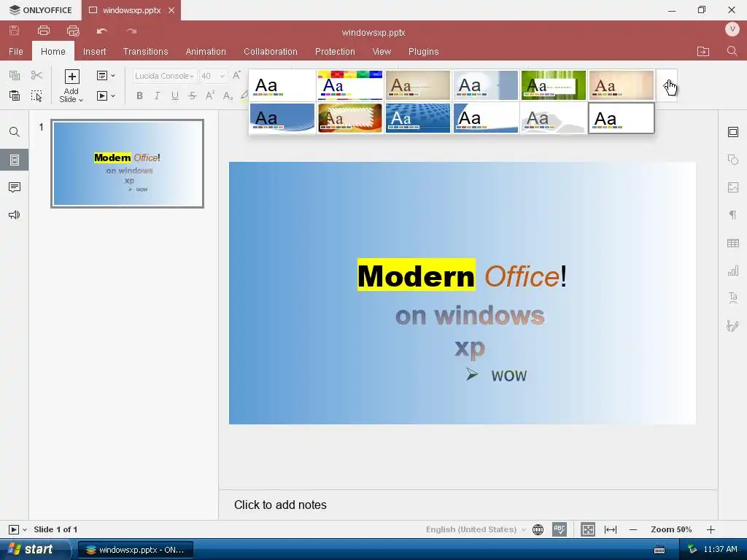Click the search magnifier in the ribbon header
747x560 pixels.
point(732,51)
